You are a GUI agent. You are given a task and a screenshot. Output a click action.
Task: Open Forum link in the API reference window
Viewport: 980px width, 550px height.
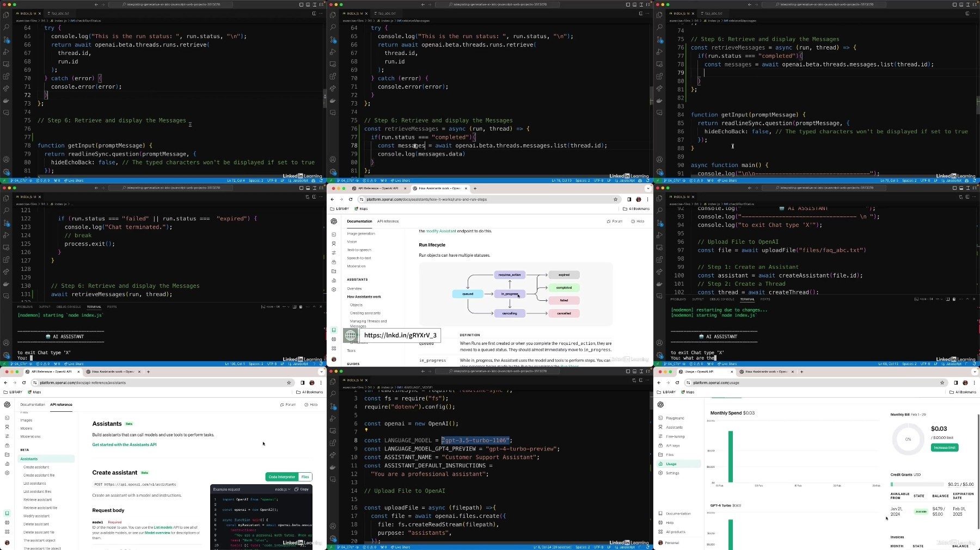pos(287,405)
